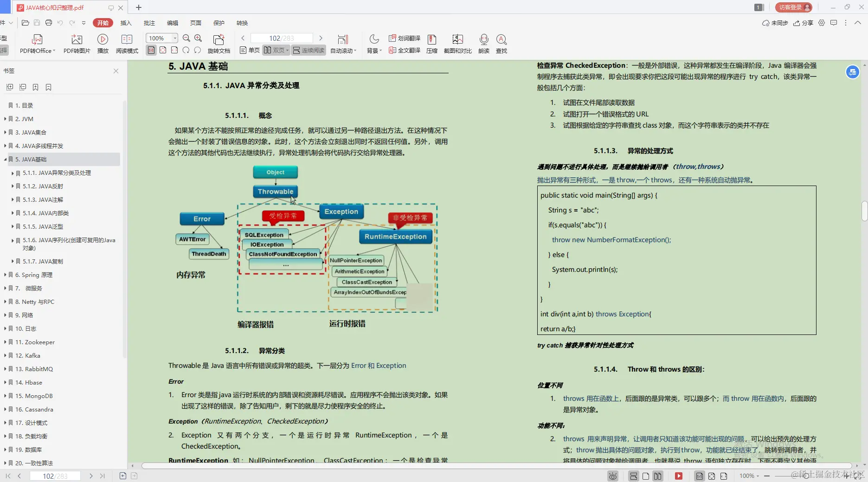Switch to the 开始 ribbon tab
This screenshot has width=868, height=482.
pyautogui.click(x=103, y=23)
